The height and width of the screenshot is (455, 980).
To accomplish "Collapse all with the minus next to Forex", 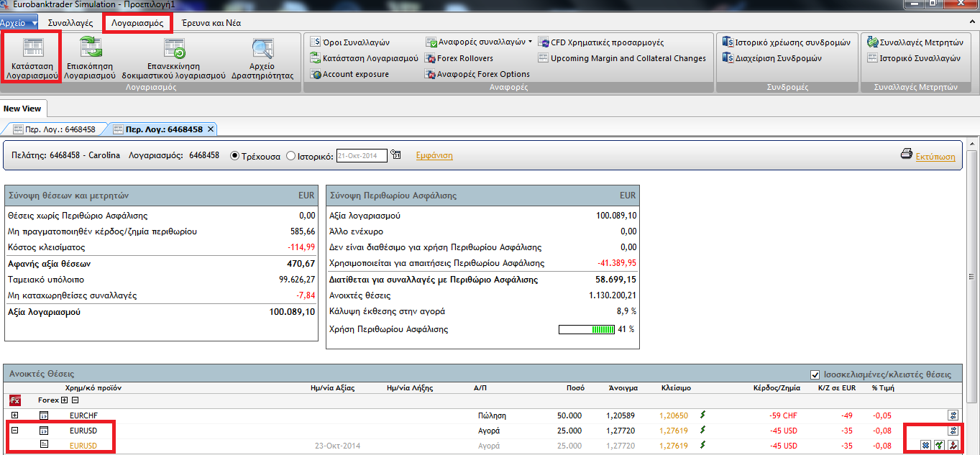I will tap(75, 400).
